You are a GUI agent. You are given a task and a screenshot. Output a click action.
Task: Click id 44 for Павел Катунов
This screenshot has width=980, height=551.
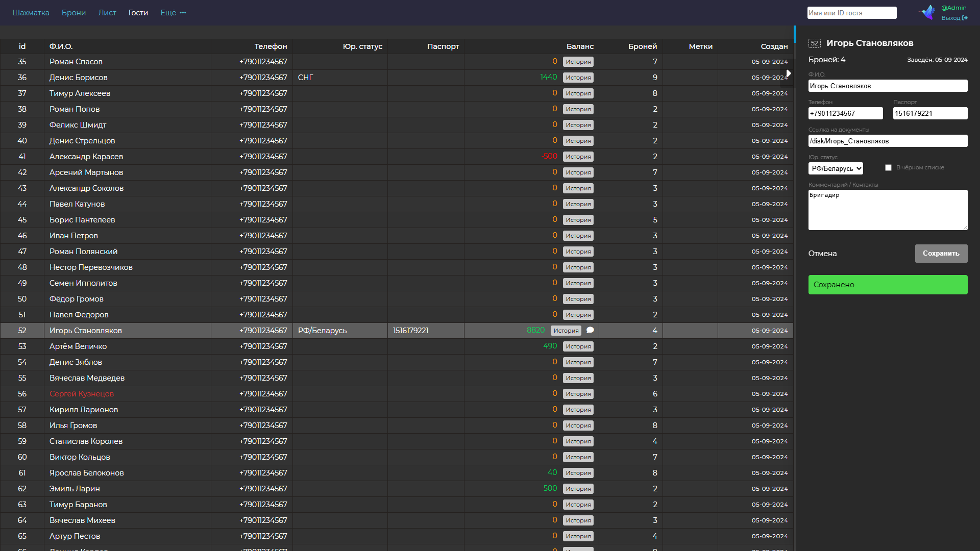point(22,204)
